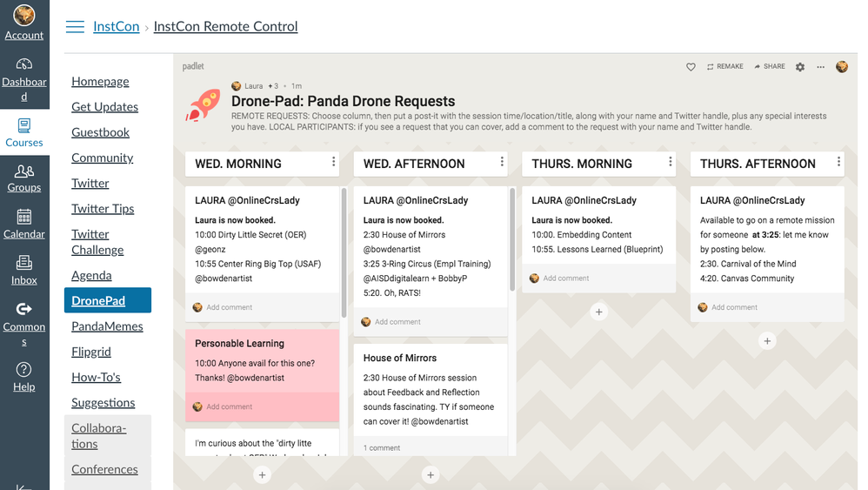The image size is (868, 490).
Task: Open Twitter Challenge in course menu
Action: tap(97, 242)
